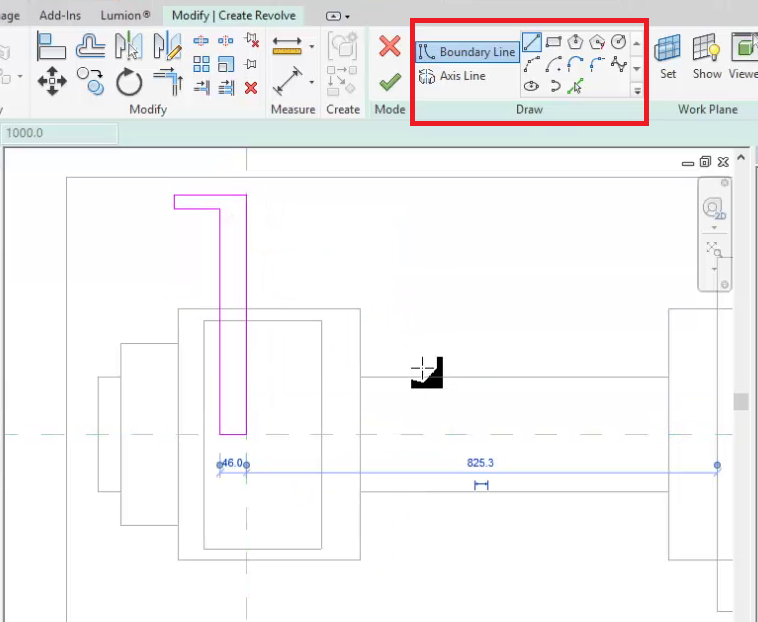
Task: Click the Pin tool
Action: [250, 64]
